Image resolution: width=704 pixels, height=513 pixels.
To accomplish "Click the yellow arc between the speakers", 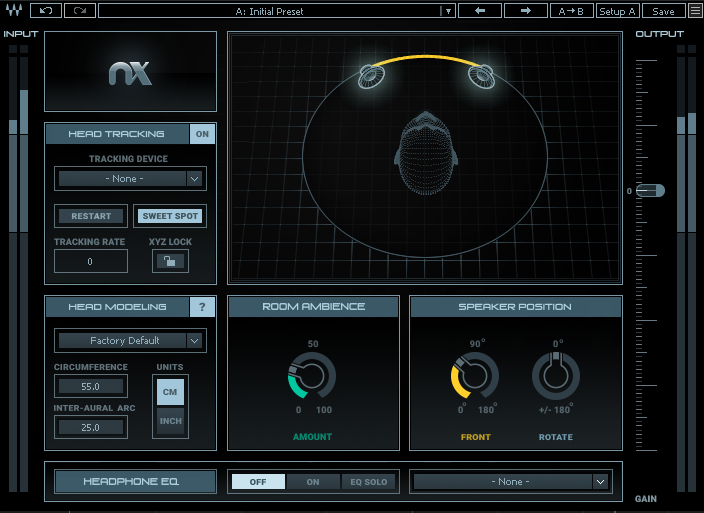I will click(x=426, y=57).
